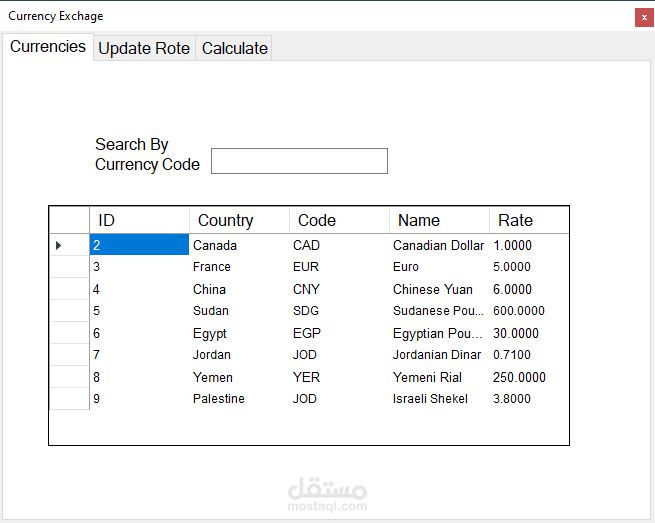The height and width of the screenshot is (523, 655).
Task: Select the Currencies tab
Action: 48,47
